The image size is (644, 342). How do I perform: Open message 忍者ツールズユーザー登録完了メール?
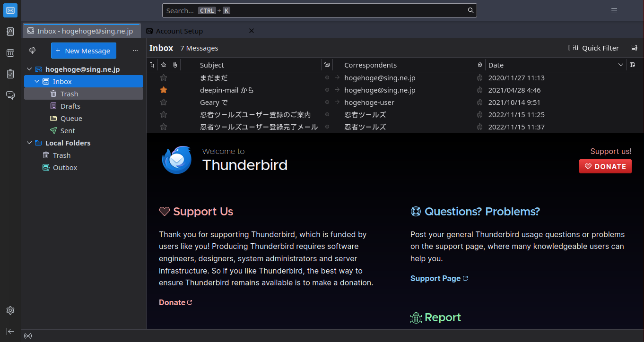click(259, 127)
